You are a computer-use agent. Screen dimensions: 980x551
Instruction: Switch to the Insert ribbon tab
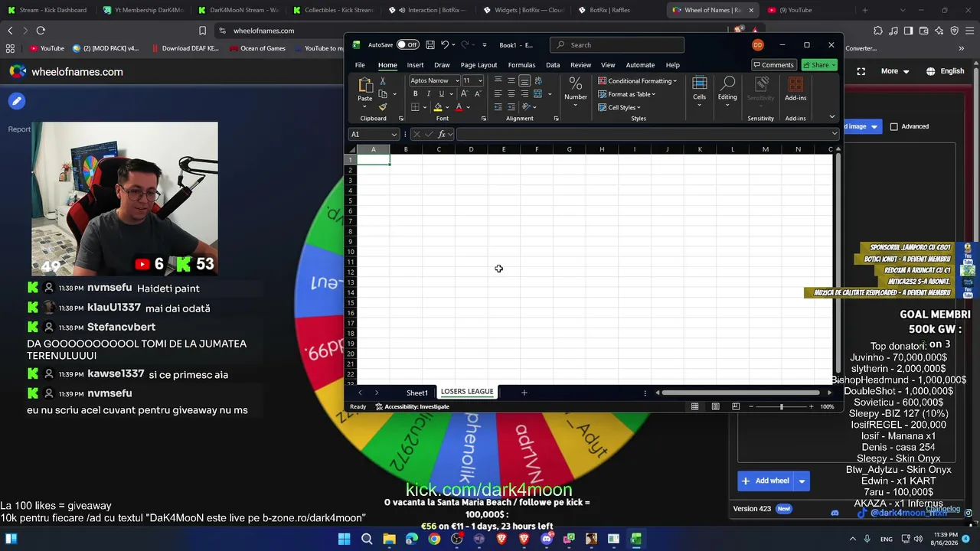(x=415, y=65)
